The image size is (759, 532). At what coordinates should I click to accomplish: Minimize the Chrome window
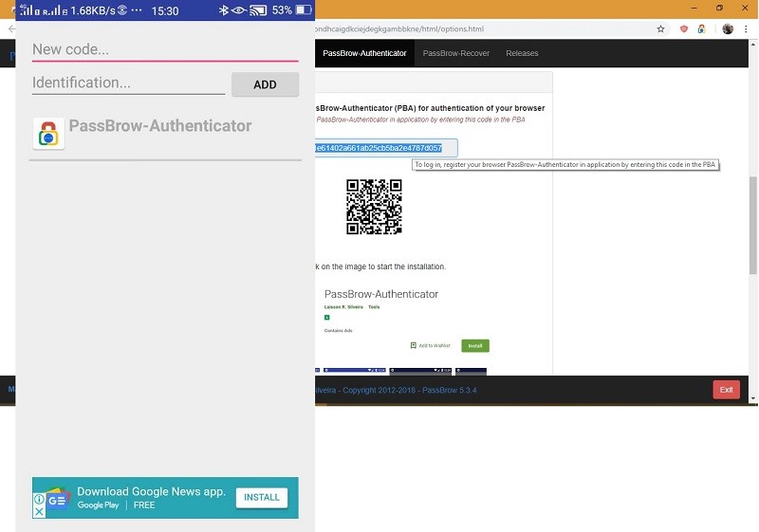coord(694,8)
